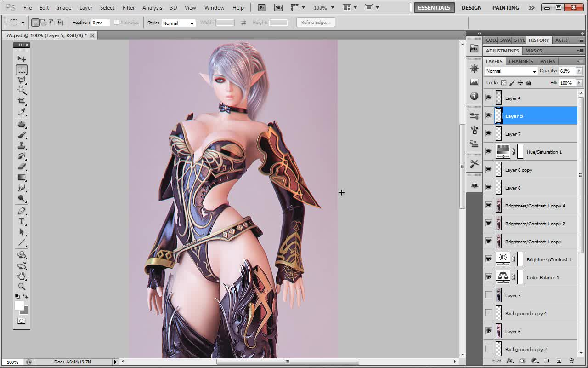Show more workspaces with double arrow
Screen dimensions: 588x368
[531, 8]
